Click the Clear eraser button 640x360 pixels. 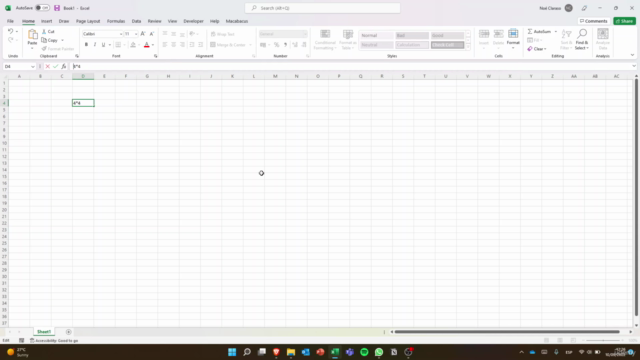(536, 49)
